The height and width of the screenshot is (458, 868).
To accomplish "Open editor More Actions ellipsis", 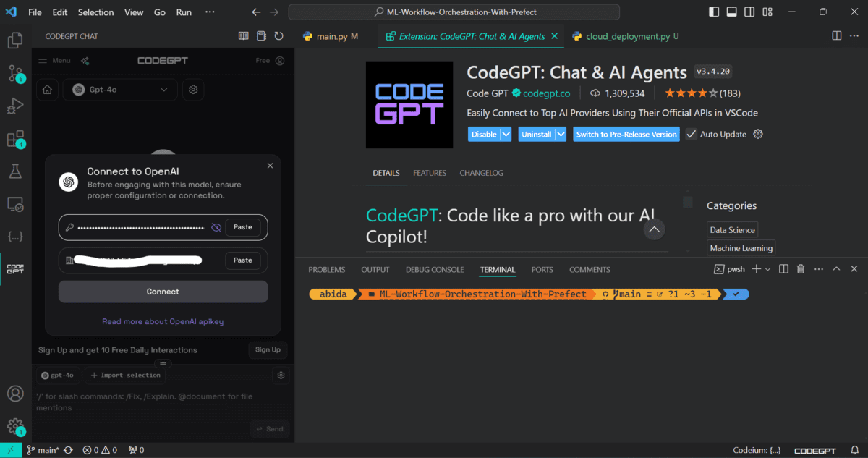I will (x=854, y=35).
